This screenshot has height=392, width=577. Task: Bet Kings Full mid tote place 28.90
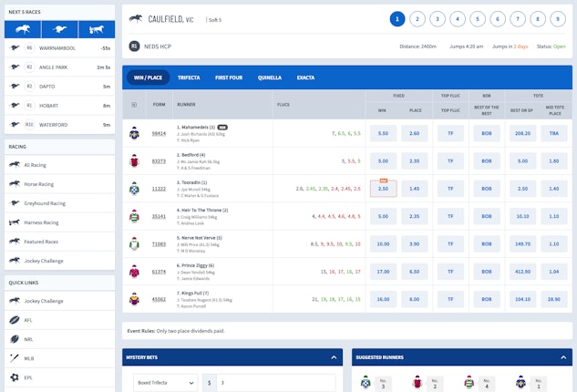point(554,299)
